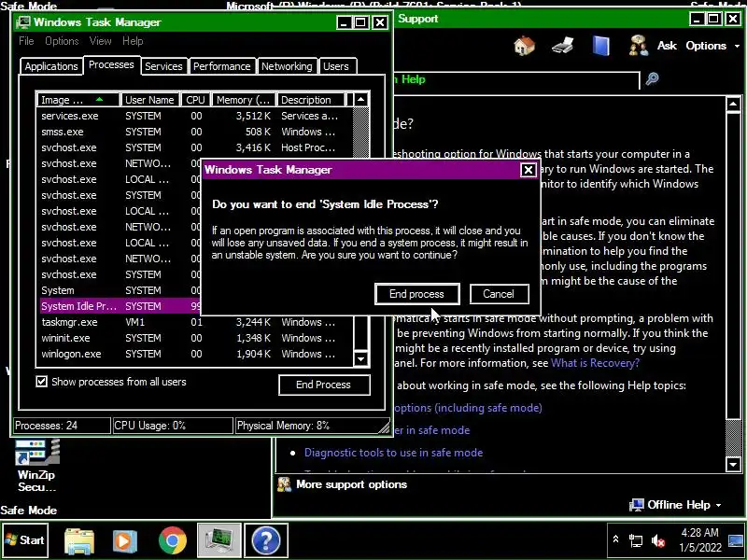Browse Help via the book icon
The image size is (747, 560).
tap(600, 46)
